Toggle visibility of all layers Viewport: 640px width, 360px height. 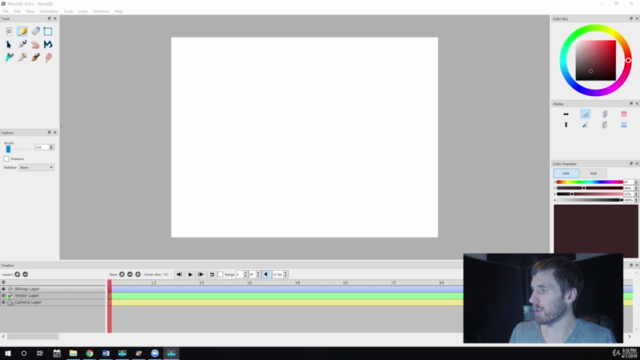pos(4,282)
